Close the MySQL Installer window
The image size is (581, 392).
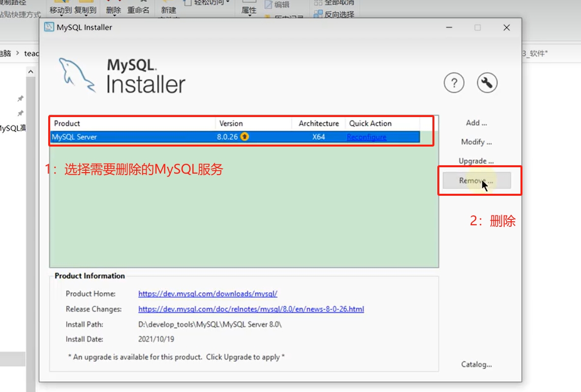point(507,28)
